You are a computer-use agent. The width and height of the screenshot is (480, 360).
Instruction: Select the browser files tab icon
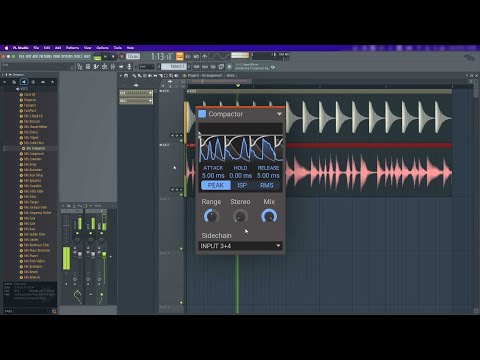click(x=14, y=82)
